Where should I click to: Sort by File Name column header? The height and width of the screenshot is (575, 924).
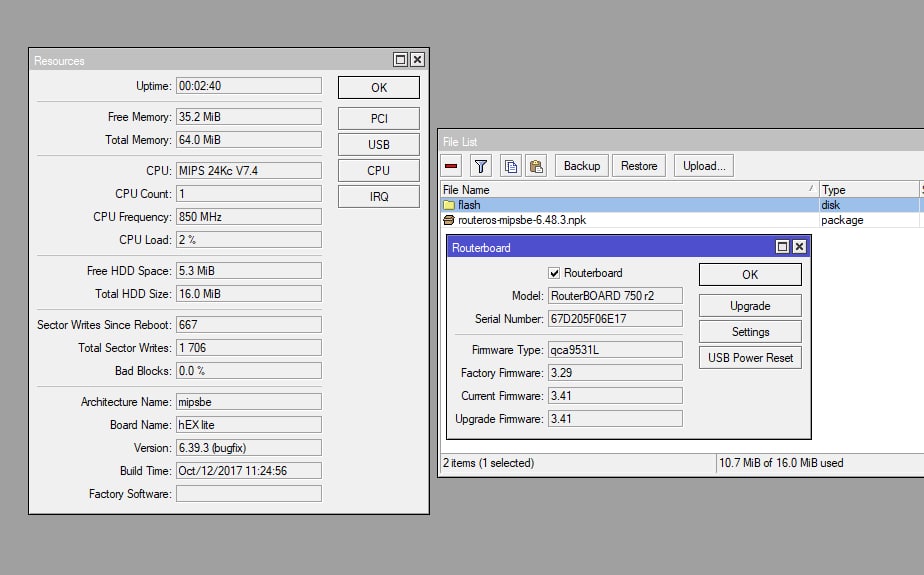tap(629, 190)
